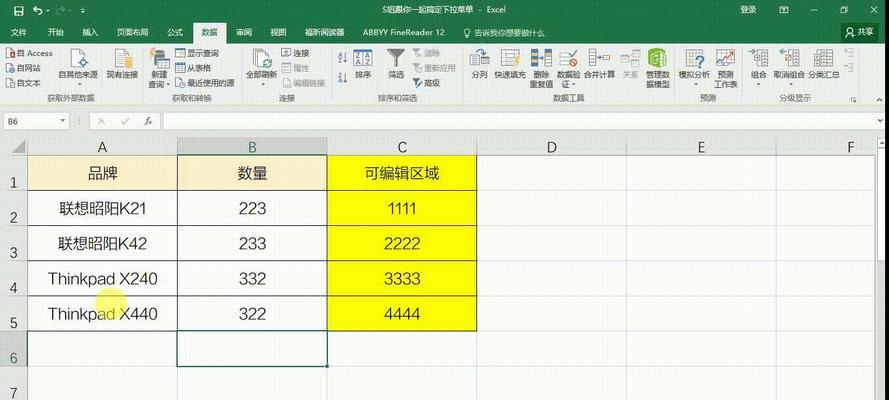The image size is (889, 400).
Task: Select column B header
Action: point(252,147)
